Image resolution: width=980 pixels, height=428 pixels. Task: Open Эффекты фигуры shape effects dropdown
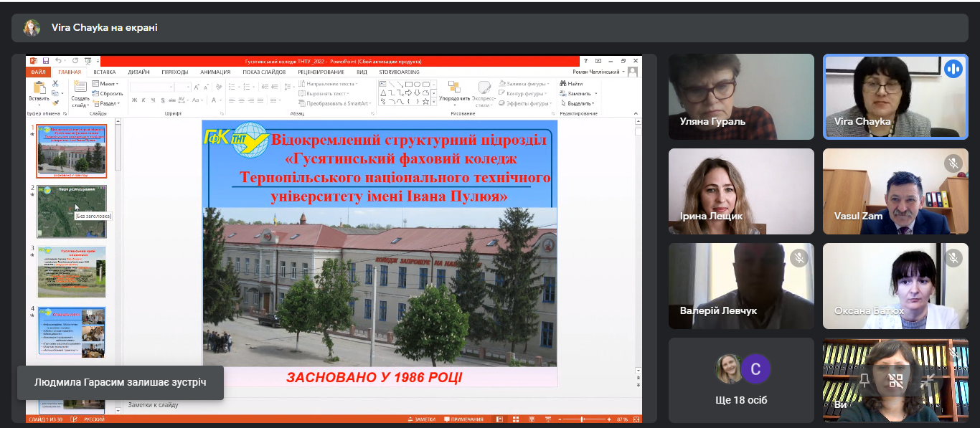pyautogui.click(x=525, y=103)
